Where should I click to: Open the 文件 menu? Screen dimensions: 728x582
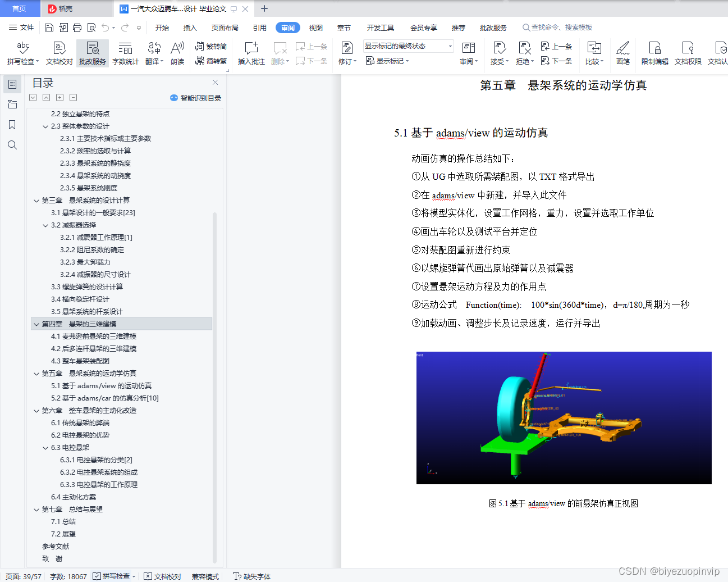pyautogui.click(x=21, y=28)
